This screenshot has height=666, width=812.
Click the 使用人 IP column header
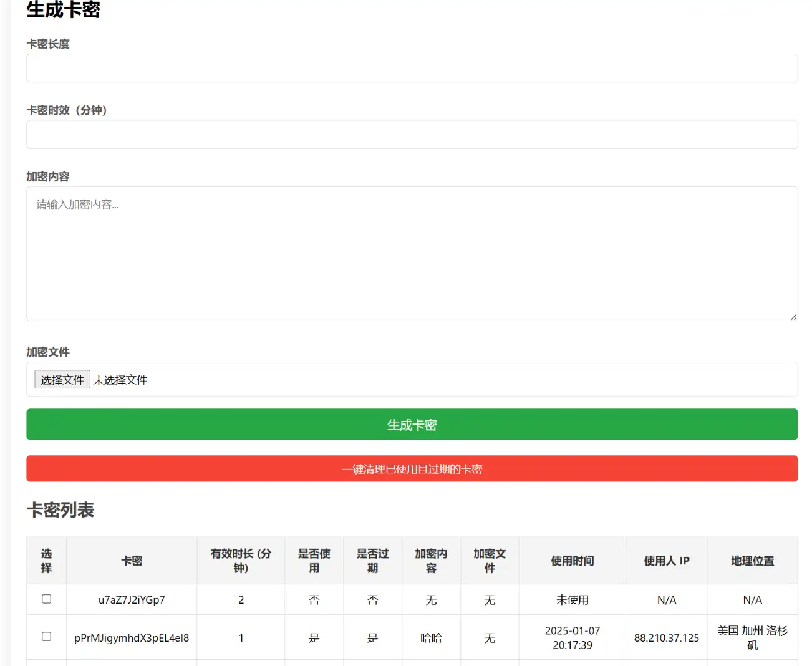[x=666, y=560]
